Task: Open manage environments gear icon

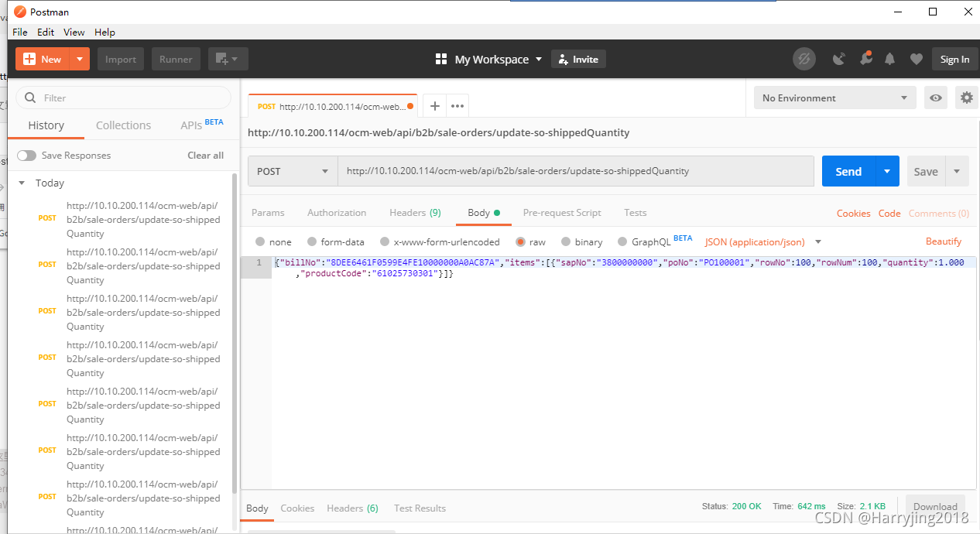Action: [x=966, y=98]
